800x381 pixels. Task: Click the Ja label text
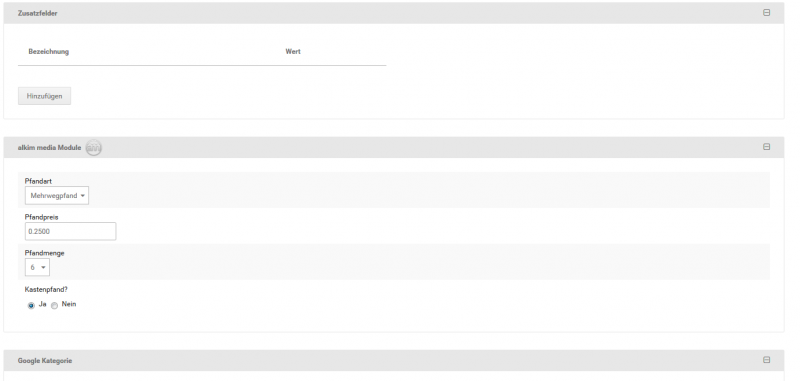point(42,304)
